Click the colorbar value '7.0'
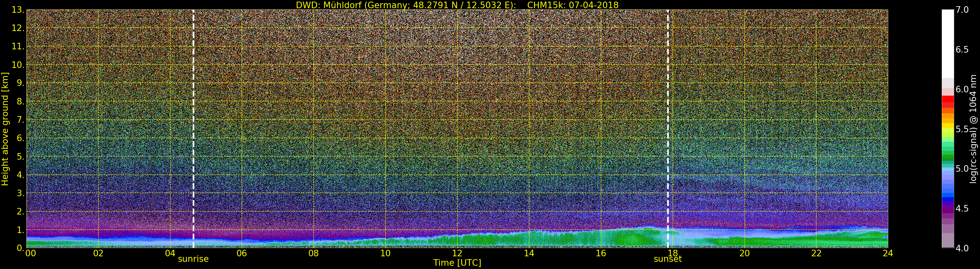 coord(962,10)
